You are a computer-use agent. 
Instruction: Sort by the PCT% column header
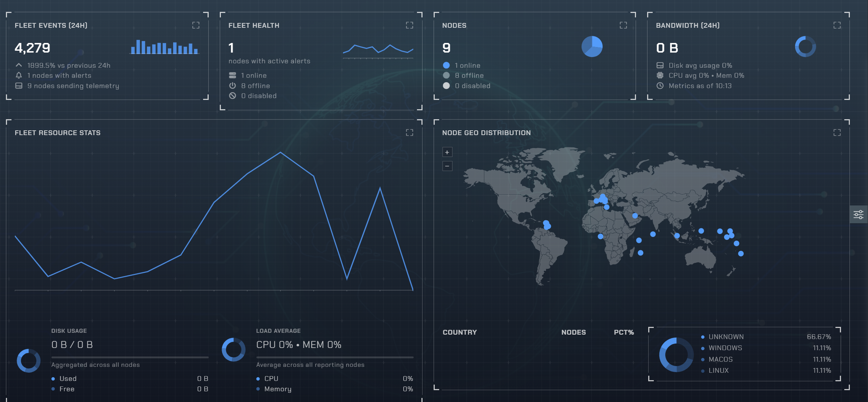(x=624, y=332)
